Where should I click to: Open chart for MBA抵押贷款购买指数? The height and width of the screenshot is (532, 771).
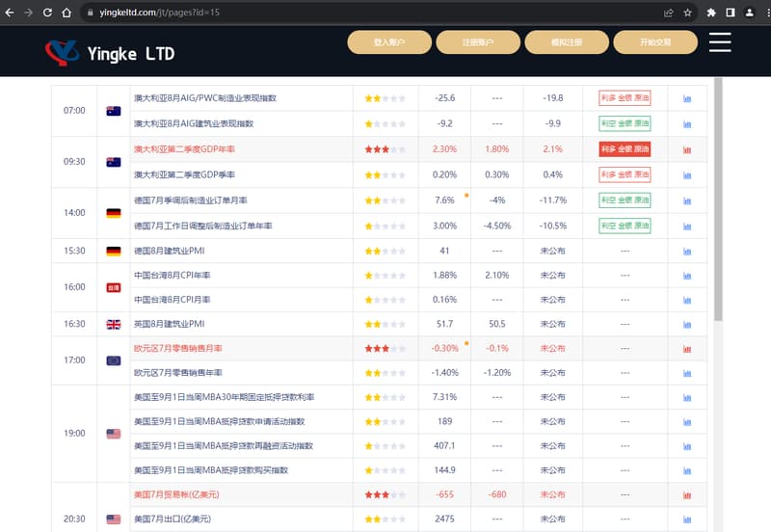(x=687, y=471)
